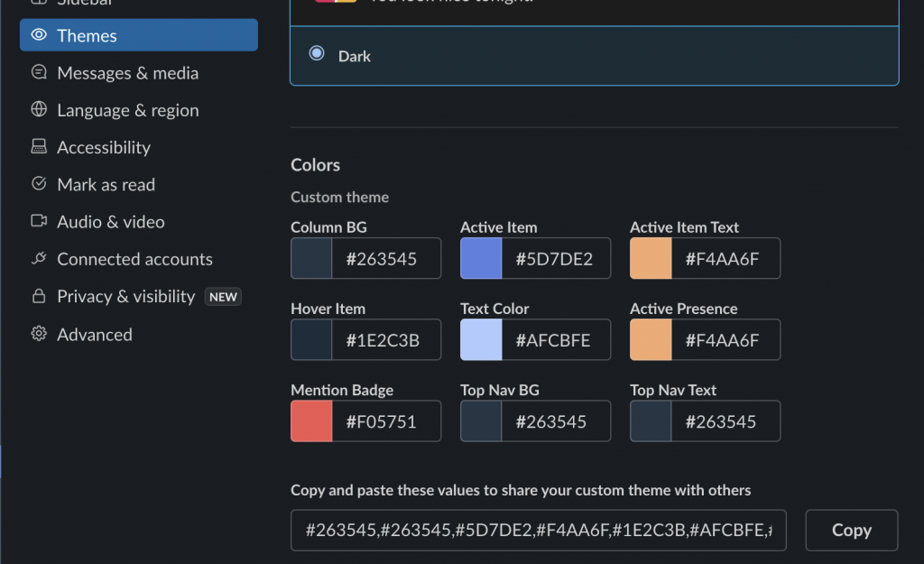Click the Accessibility keyboard icon
Screen dimensions: 924x564
click(39, 146)
